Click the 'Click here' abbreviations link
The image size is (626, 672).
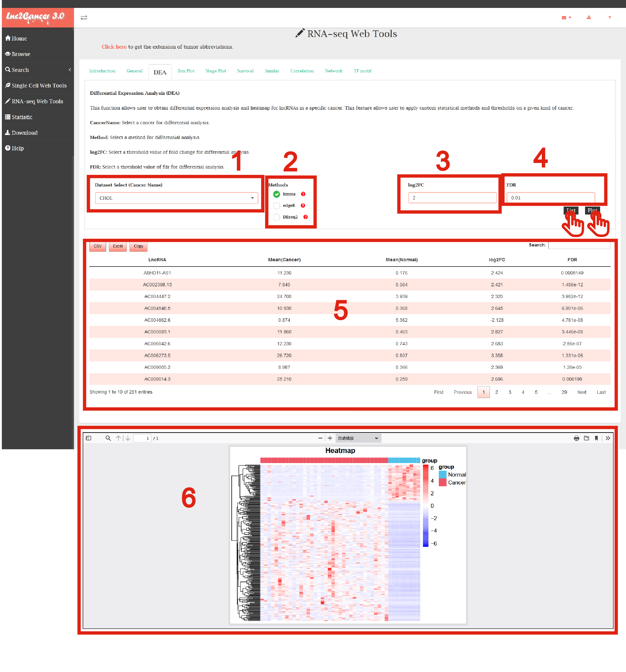pos(114,47)
